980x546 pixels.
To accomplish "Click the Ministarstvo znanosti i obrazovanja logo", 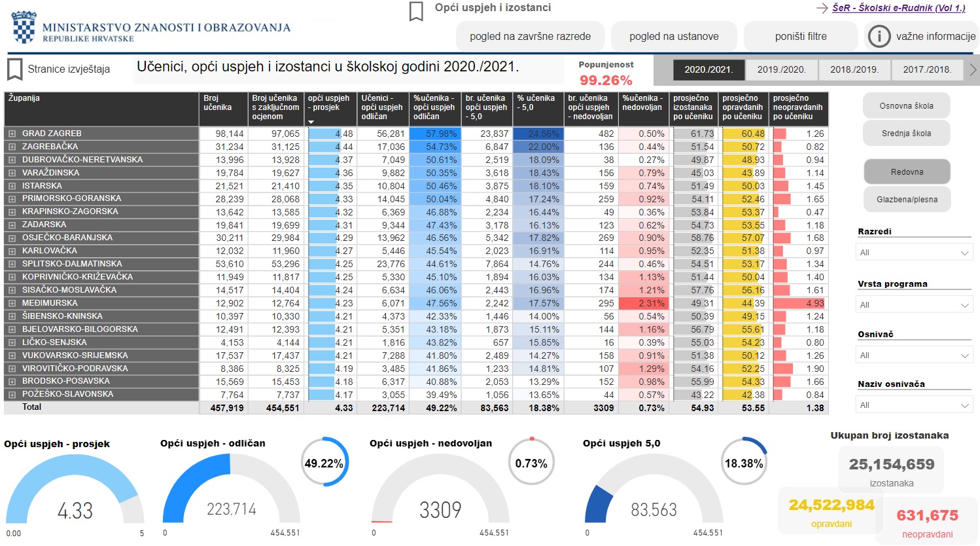I will 152,27.
